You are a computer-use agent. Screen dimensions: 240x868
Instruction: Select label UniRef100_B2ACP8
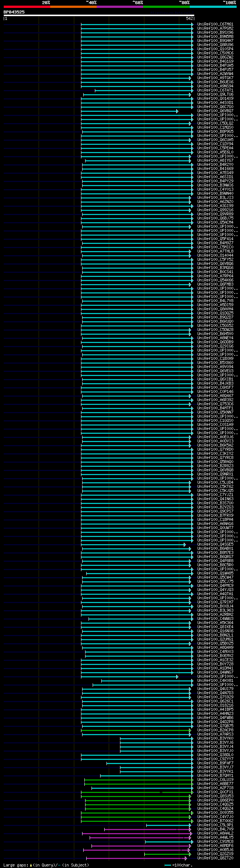coord(215,730)
